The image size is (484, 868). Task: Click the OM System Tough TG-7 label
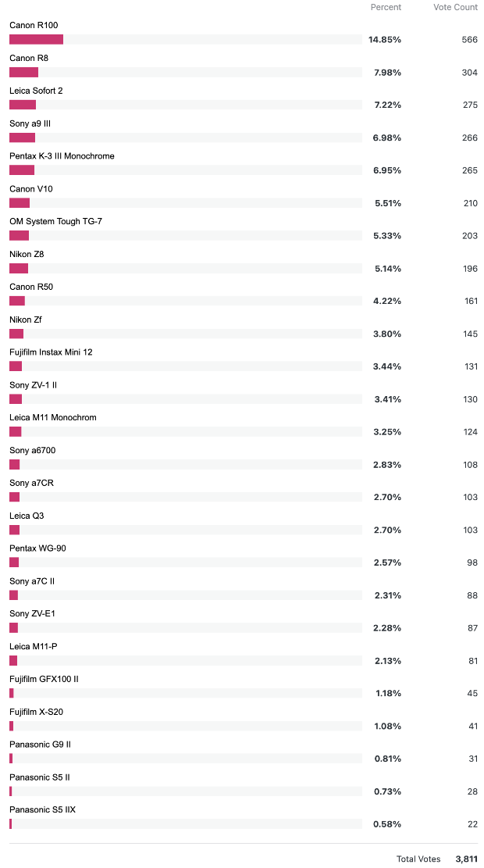[56, 221]
